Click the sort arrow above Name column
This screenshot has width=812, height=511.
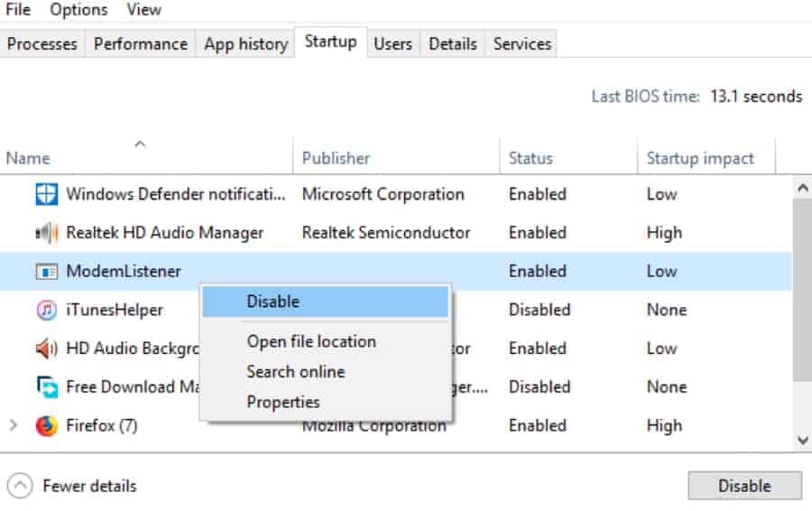[x=140, y=144]
